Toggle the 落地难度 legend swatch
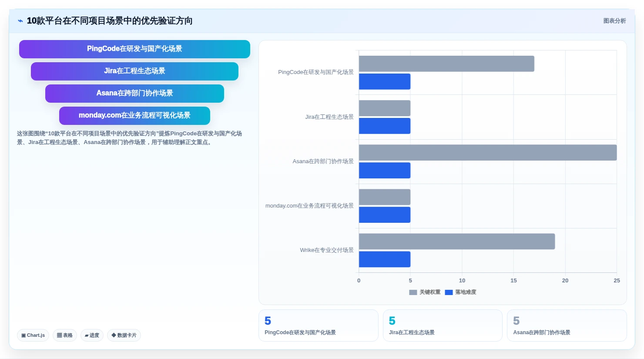 click(x=449, y=292)
